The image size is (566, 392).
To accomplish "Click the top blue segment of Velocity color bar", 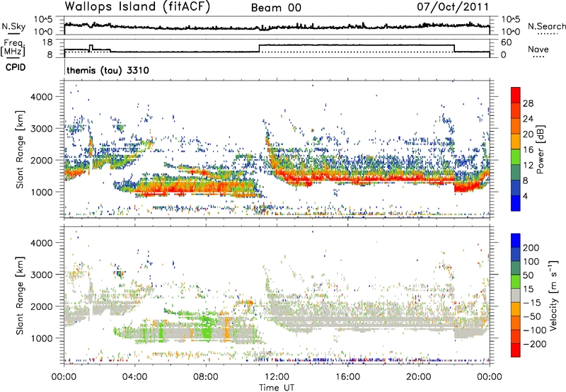I will pos(516,241).
